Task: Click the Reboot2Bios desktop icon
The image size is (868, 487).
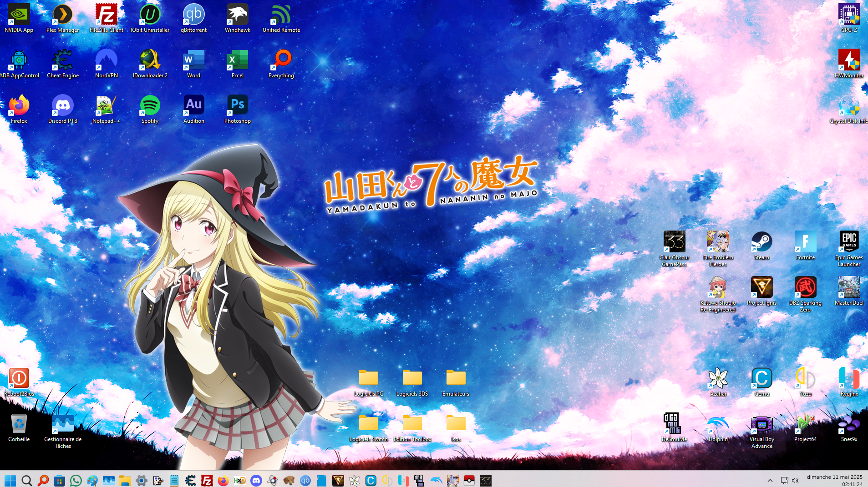Action: (x=19, y=382)
